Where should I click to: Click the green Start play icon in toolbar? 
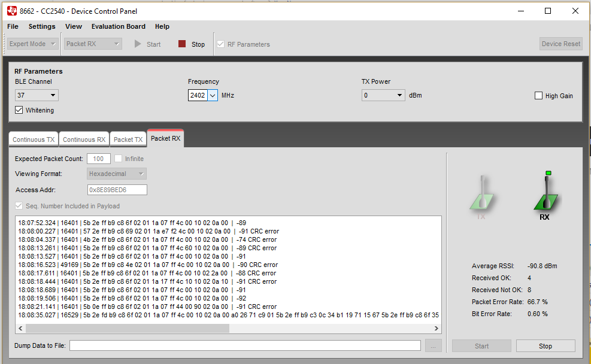(x=138, y=44)
